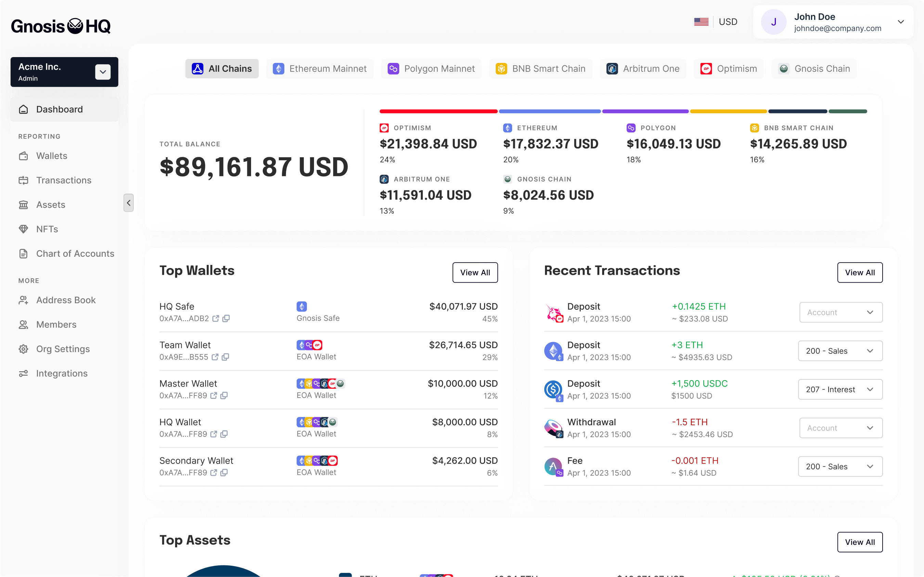Click the Ethereum chain icon of HQ Safe
The image size is (924, 577).
(x=302, y=306)
